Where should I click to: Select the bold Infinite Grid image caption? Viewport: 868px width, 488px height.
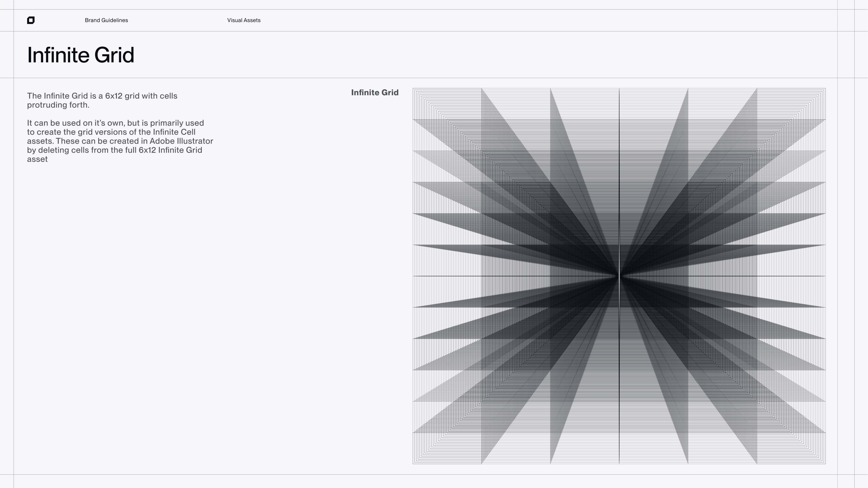[375, 93]
